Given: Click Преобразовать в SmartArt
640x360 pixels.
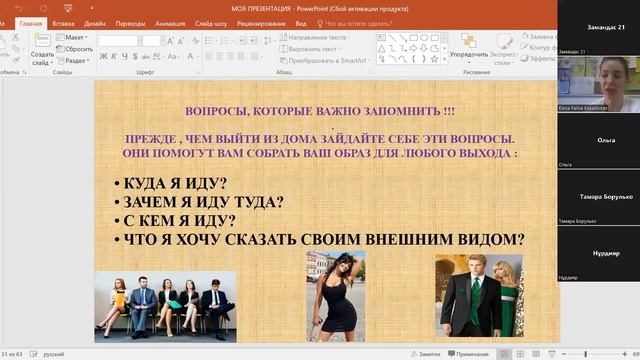Looking at the screenshot, I should (x=324, y=60).
